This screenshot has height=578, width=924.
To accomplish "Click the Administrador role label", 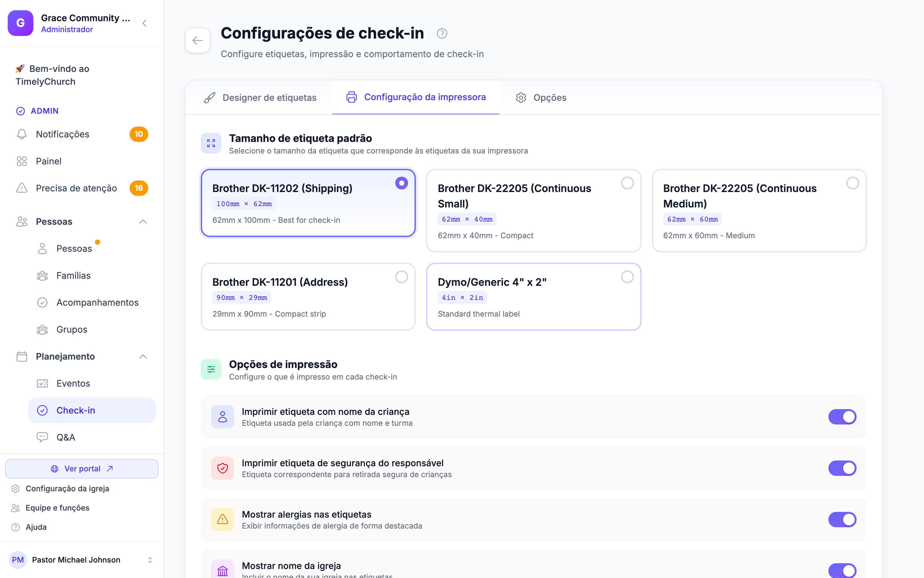I will tap(67, 30).
